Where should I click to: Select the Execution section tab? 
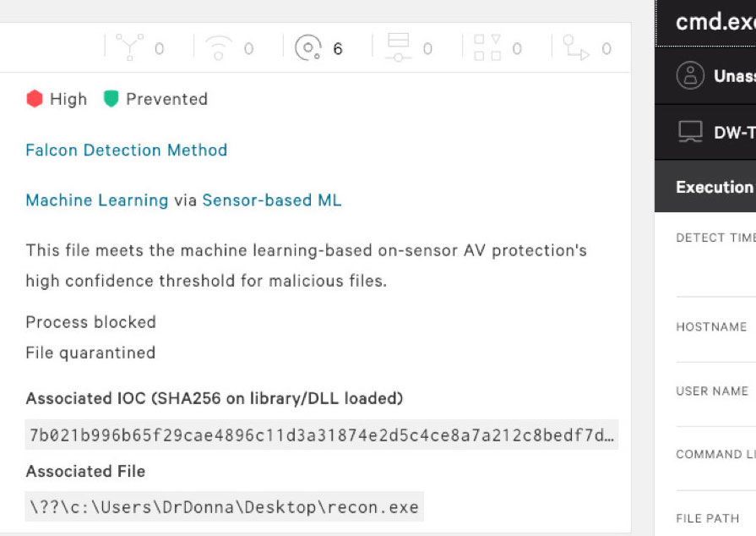coord(705,186)
